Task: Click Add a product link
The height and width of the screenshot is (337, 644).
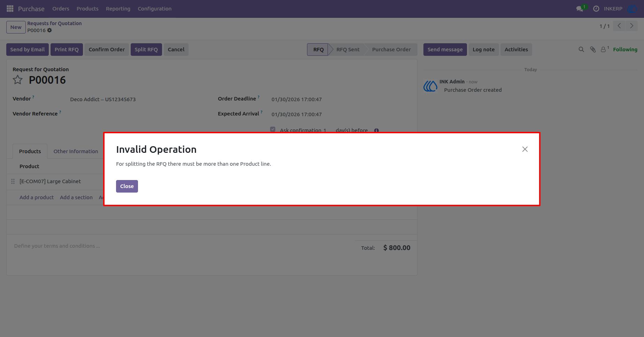Action: (37, 197)
